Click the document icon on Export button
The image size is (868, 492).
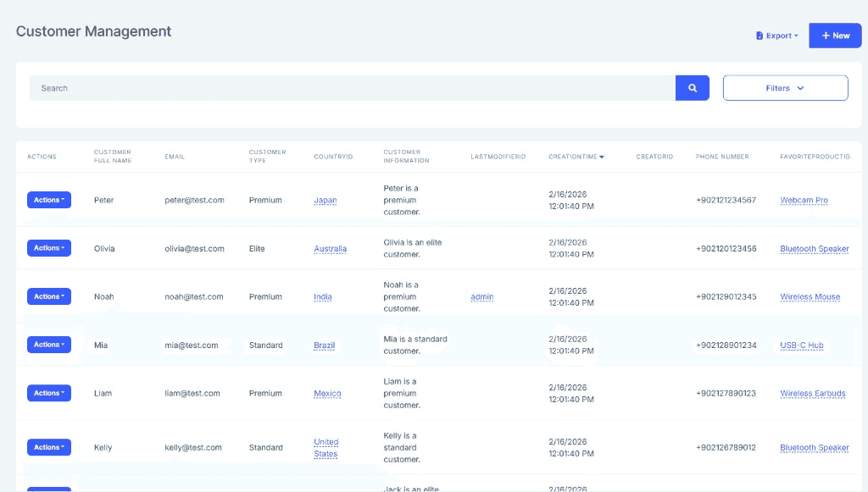point(760,35)
